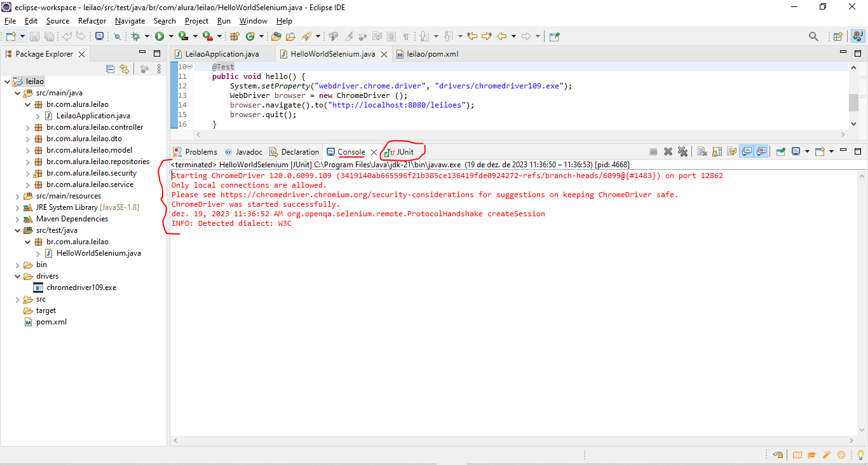The width and height of the screenshot is (868, 465).
Task: Click the Open Perspective icon
Action: pos(838,36)
